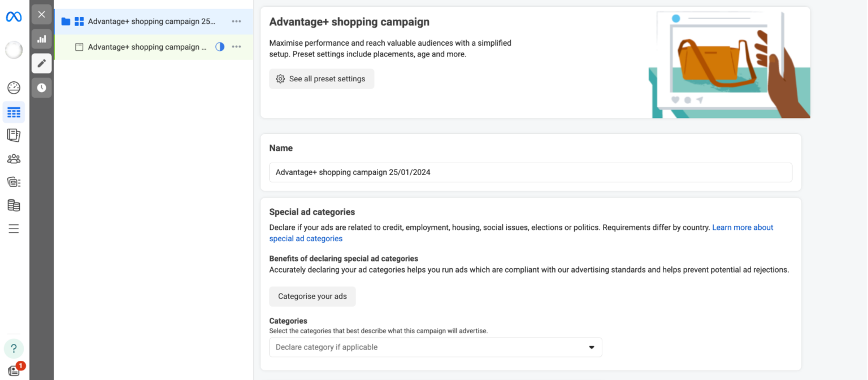Open the edit history clock icon
Image resolution: width=868 pixels, height=380 pixels.
click(x=41, y=88)
